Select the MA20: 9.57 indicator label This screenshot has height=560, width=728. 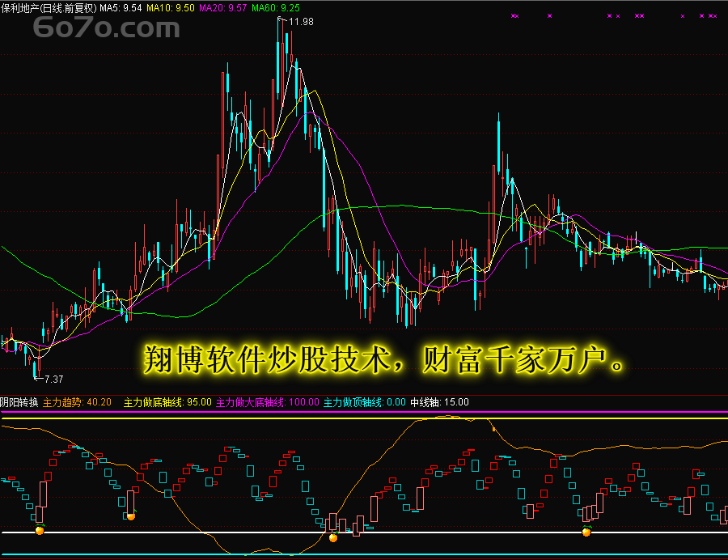[x=223, y=8]
